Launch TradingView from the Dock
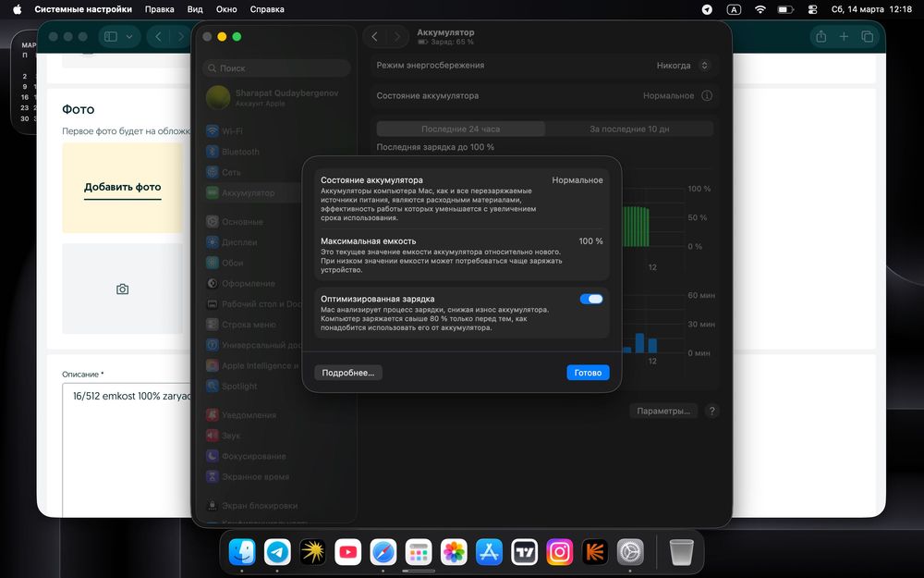Viewport: 924px width, 578px height. tap(525, 552)
